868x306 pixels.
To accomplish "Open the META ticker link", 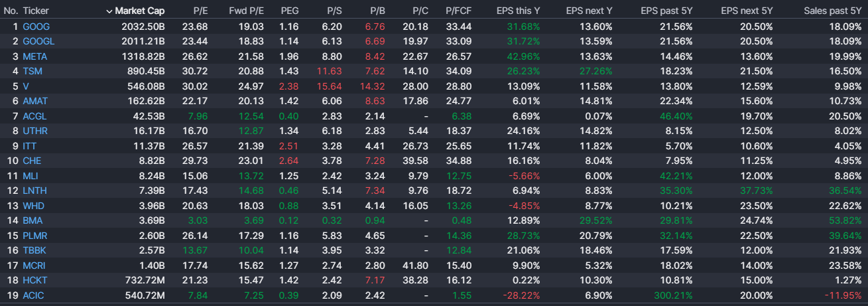I will click(34, 56).
